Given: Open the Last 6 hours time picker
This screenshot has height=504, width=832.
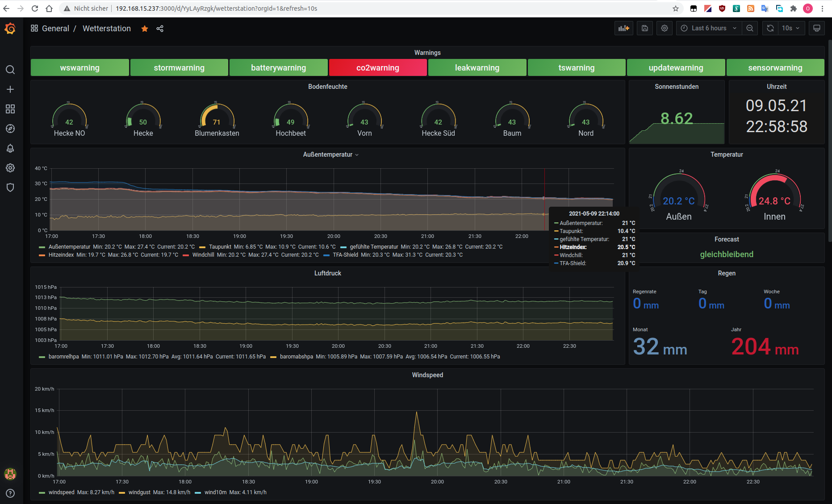Looking at the screenshot, I should point(708,28).
